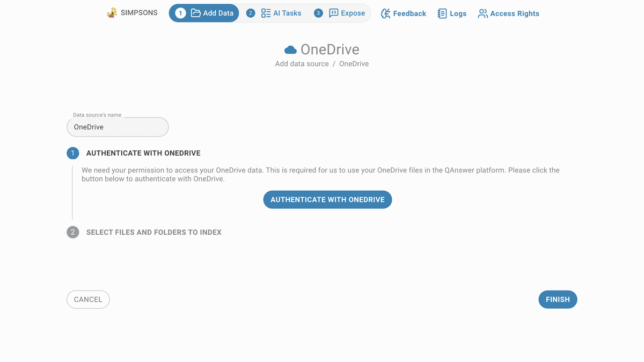Click the blue AUTHENTICATE WITH ONEDRIVE button
The image size is (644, 362).
(x=327, y=200)
